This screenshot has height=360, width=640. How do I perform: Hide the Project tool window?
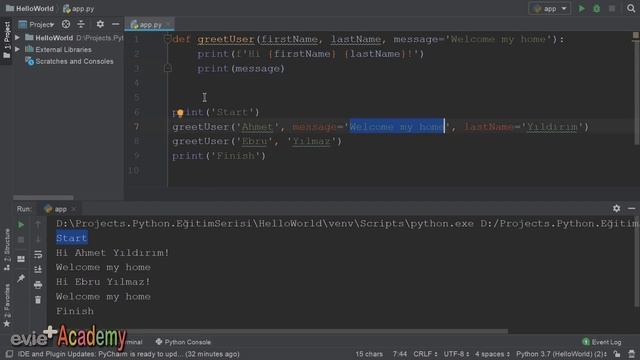coord(116,24)
